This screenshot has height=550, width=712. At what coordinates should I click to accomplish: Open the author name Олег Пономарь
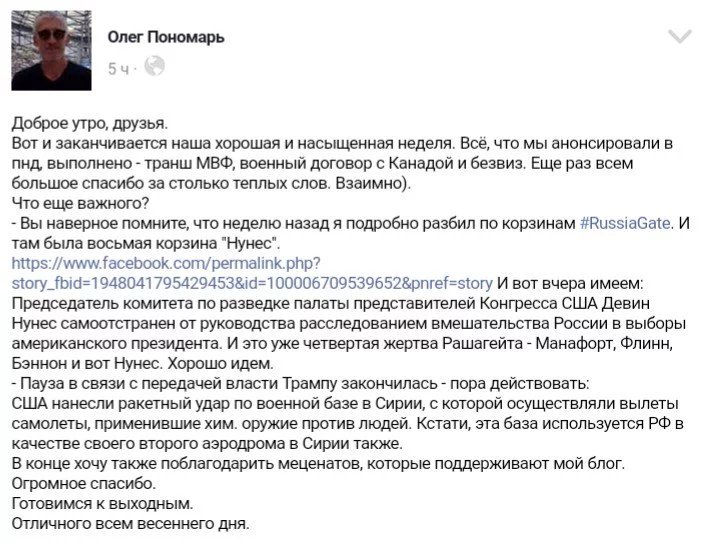[x=165, y=36]
